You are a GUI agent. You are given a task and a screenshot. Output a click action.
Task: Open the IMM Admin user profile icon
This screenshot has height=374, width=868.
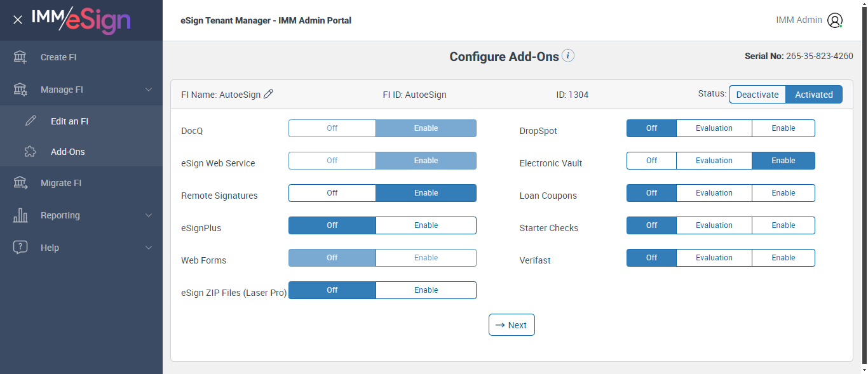[x=835, y=20]
